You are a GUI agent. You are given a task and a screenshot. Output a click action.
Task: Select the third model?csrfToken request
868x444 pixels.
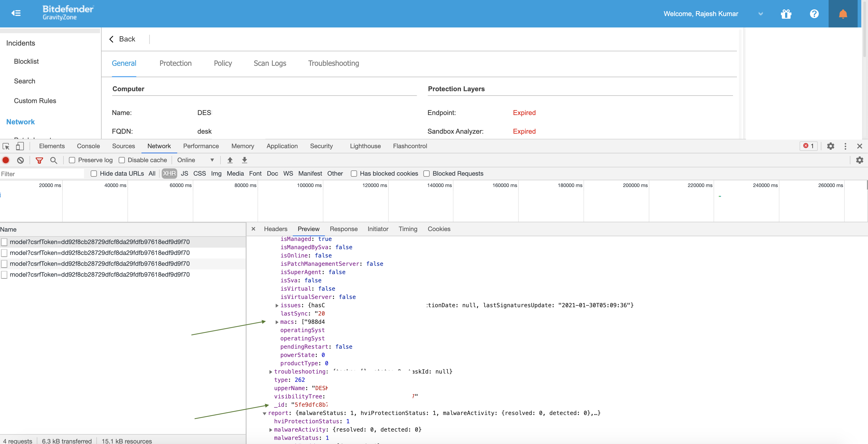[x=123, y=264]
